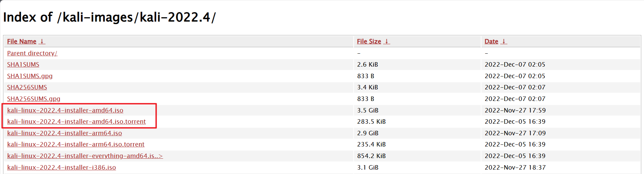This screenshot has width=644, height=174.
Task: Click the page heading Index of /kali-images
Action: (x=109, y=17)
